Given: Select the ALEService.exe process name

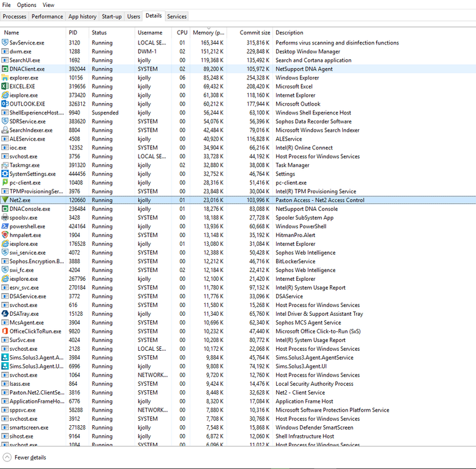Looking at the screenshot, I should pos(27,139).
